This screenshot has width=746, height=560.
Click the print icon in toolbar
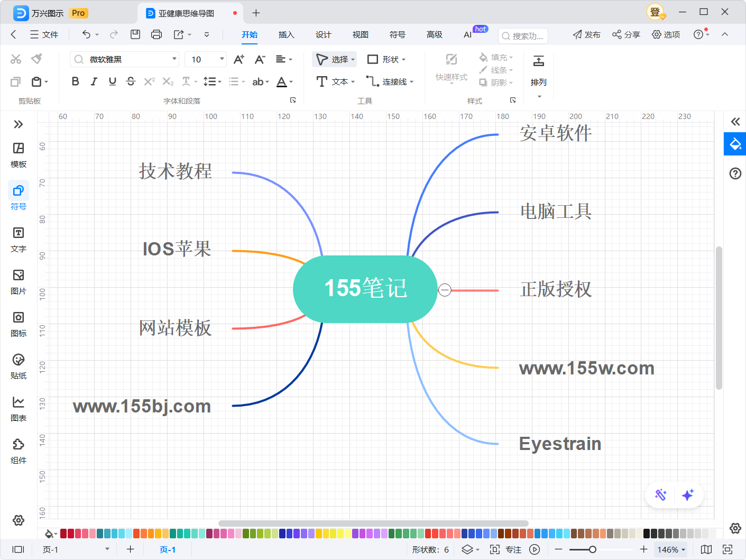pos(156,34)
